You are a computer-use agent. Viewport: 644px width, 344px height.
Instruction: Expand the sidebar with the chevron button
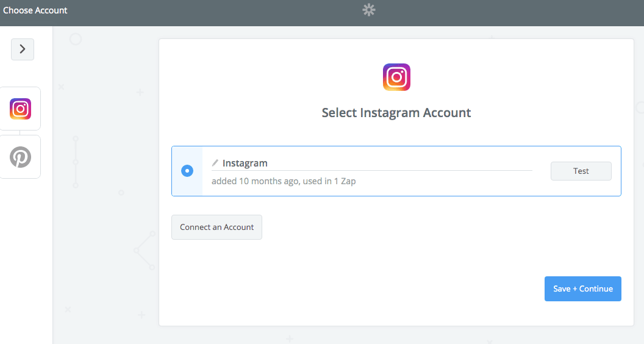[x=23, y=49]
